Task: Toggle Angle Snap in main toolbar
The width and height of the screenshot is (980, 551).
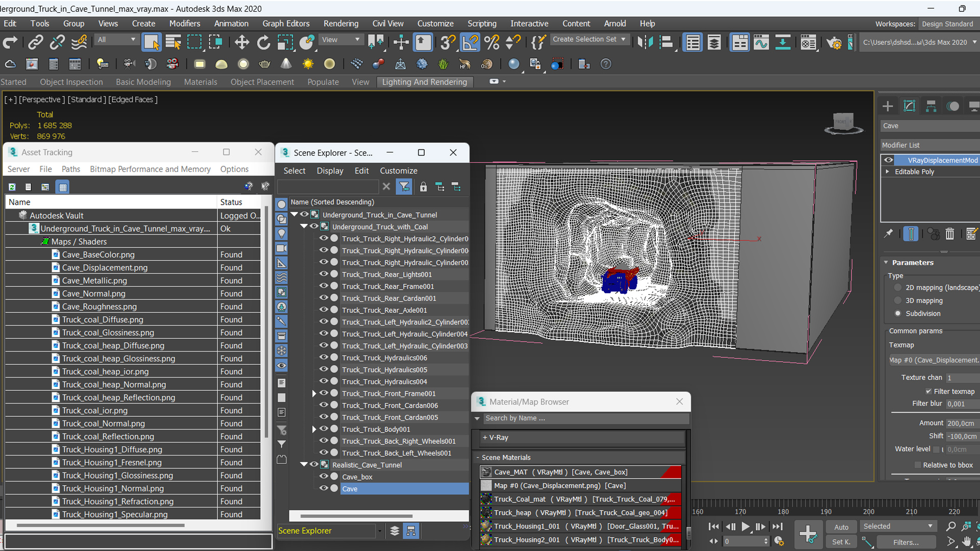Action: (x=470, y=42)
